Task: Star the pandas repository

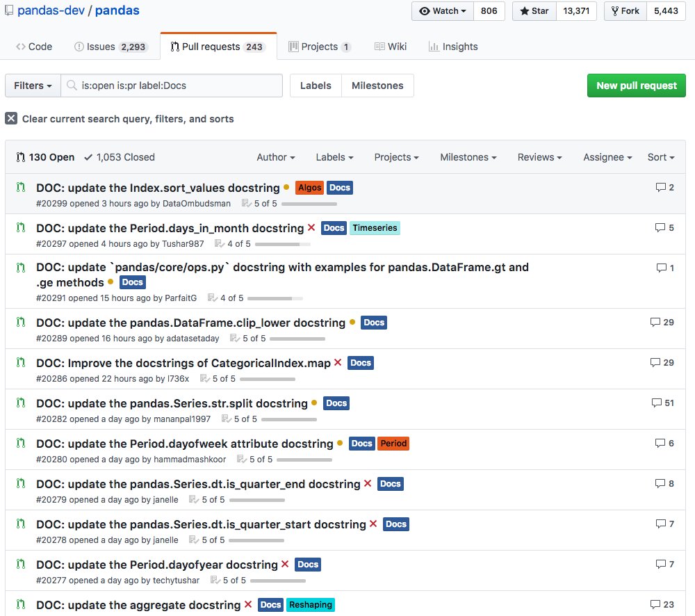Action: click(534, 11)
